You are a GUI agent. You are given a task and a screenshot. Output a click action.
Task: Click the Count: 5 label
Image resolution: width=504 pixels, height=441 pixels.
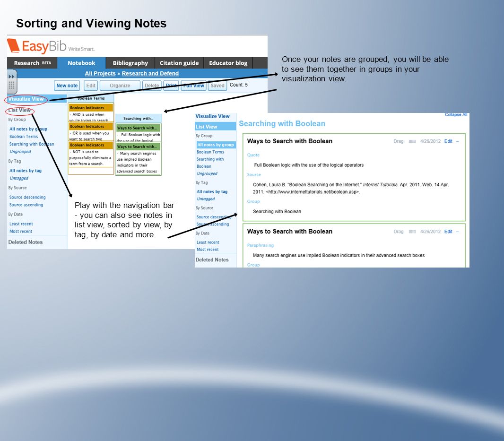(238, 85)
